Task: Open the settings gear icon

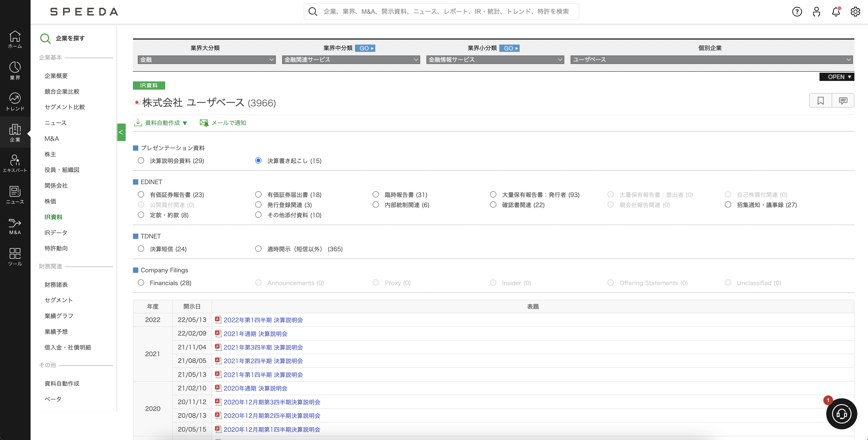Action: (x=855, y=12)
